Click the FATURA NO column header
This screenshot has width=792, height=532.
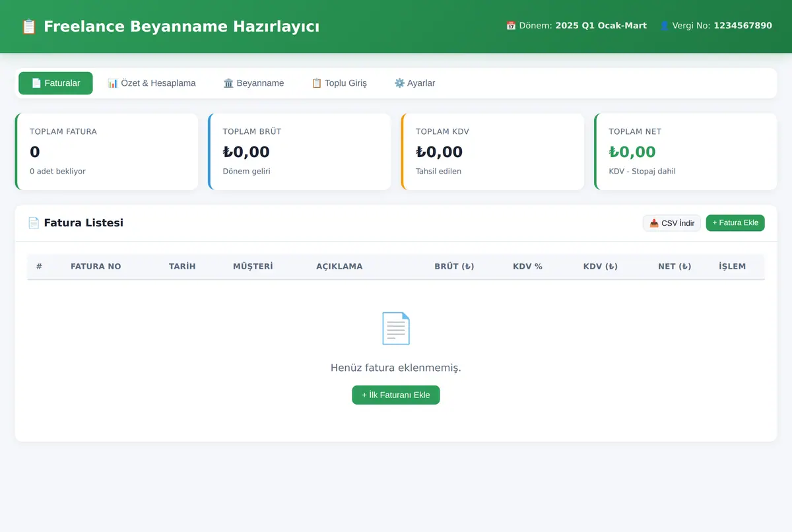point(96,267)
